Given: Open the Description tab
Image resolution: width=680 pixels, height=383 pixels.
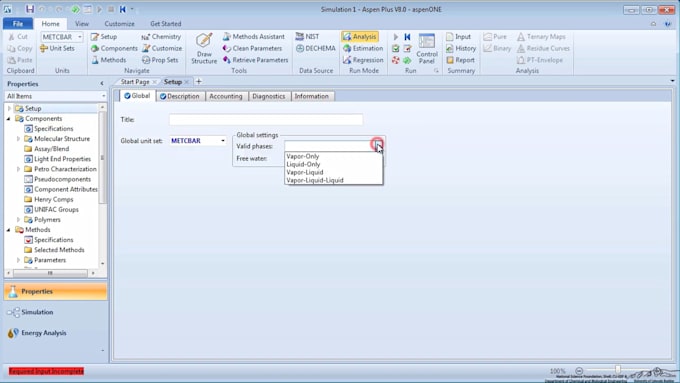Looking at the screenshot, I should [180, 96].
